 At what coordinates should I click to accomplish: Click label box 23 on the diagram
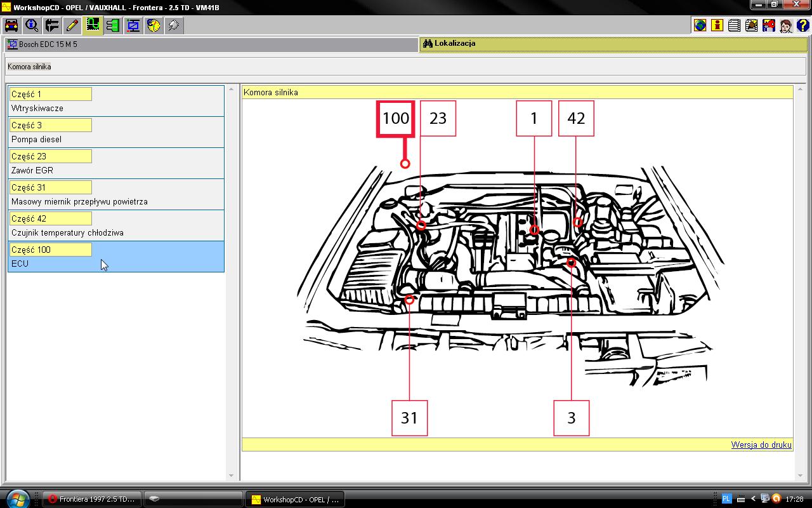coord(438,118)
